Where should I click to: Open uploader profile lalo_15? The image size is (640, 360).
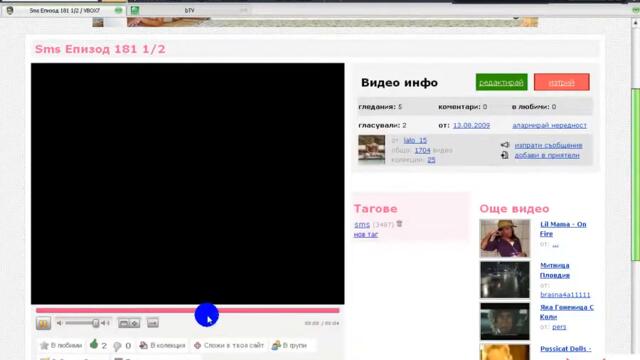click(415, 140)
